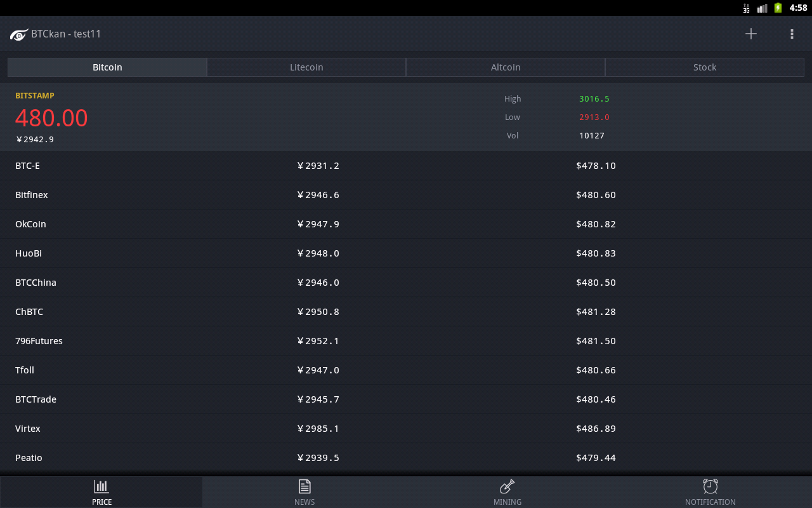Tap the signal strength bars icon
This screenshot has width=812, height=508.
tap(762, 8)
